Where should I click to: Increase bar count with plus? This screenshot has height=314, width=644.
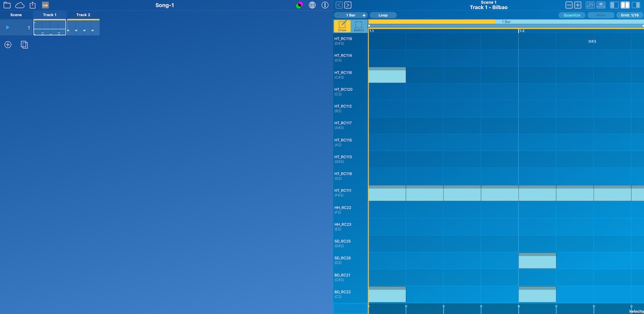point(364,15)
